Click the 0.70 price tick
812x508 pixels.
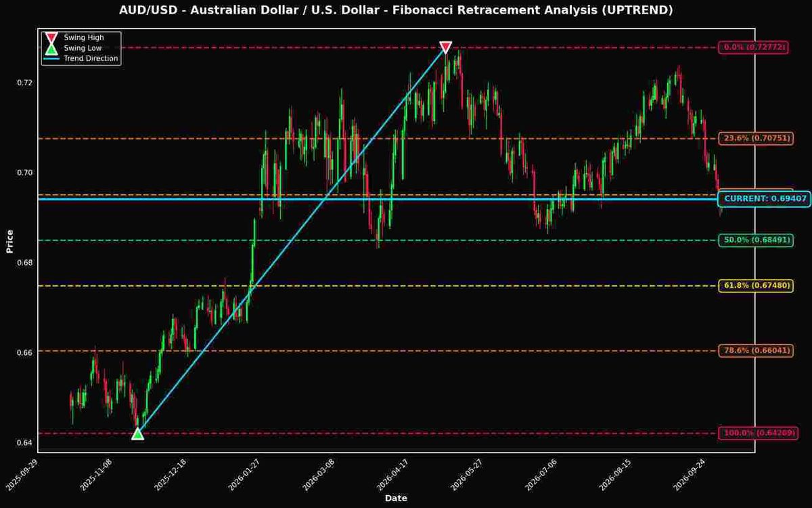pos(24,173)
